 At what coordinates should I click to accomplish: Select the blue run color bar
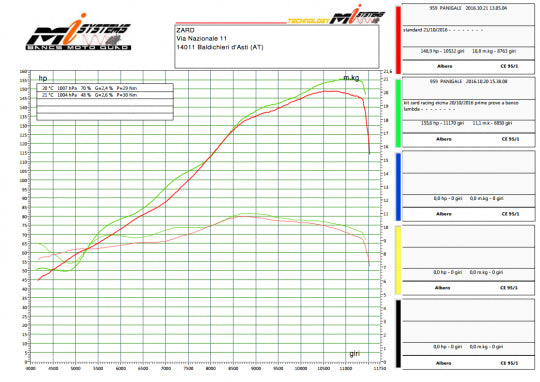tap(398, 187)
